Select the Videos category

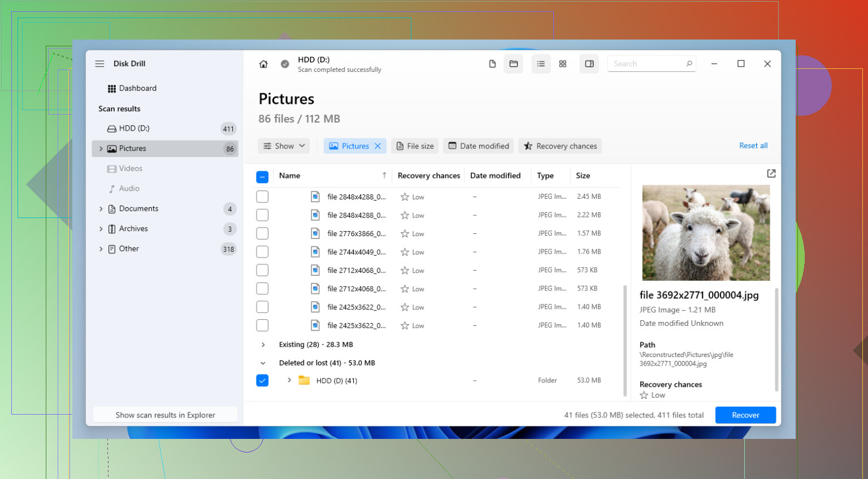[165, 169]
